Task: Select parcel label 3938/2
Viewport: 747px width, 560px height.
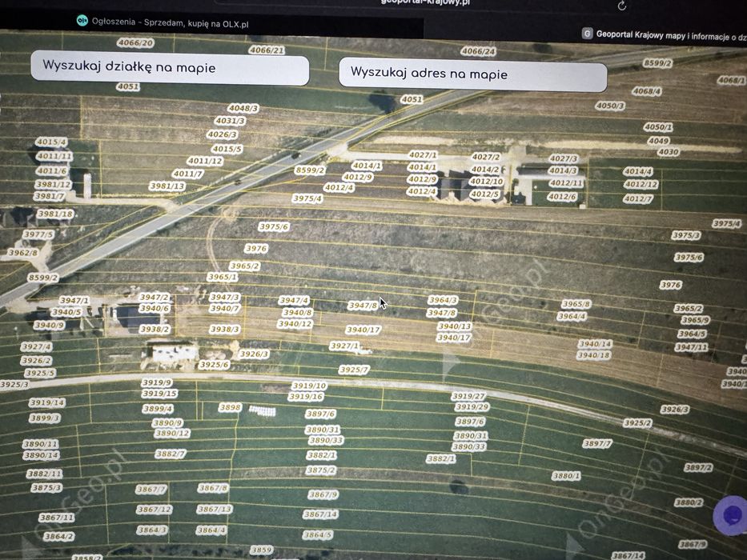Action: 155,329
